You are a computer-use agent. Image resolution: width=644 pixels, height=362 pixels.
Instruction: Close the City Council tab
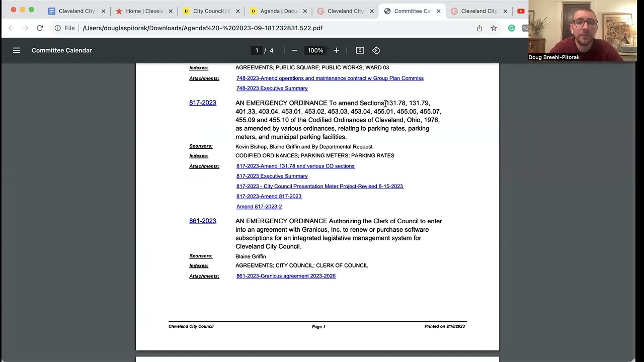237,11
